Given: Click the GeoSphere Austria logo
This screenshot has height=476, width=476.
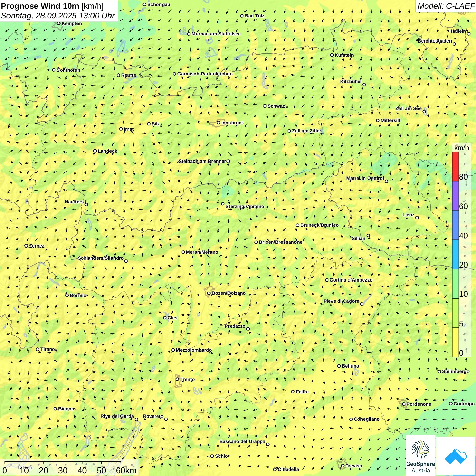Looking at the screenshot, I should [421, 456].
